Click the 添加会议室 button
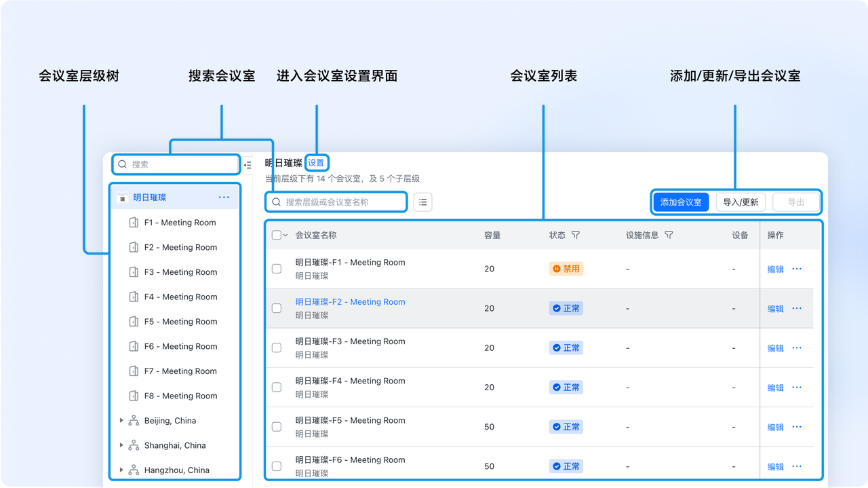The image size is (868, 488). coord(681,202)
